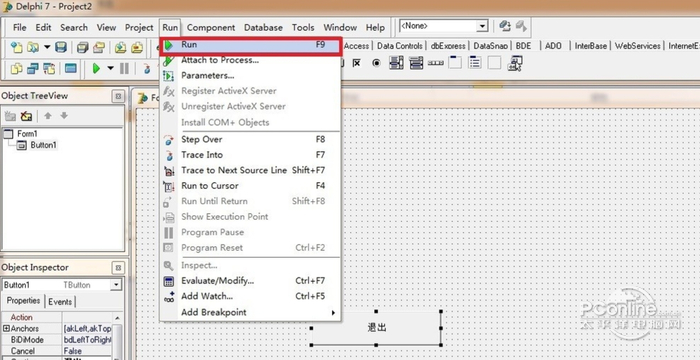Click the delete item icon in Object TreeView
Image resolution: width=700 pixels, height=360 pixels.
coord(26,116)
